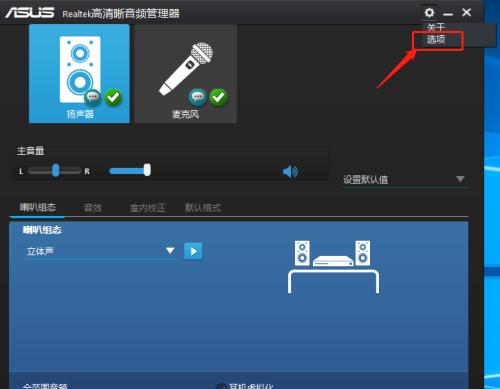This screenshot has height=389, width=500.
Task: Click the green checkmark on speaker tile
Action: tap(113, 97)
